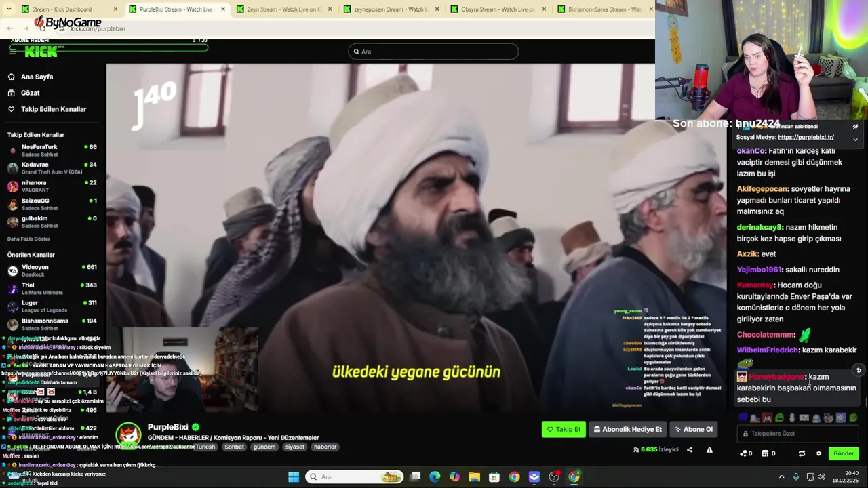The height and width of the screenshot is (488, 868).
Task: Click the chat scroll-resume circular icon
Action: click(x=858, y=371)
